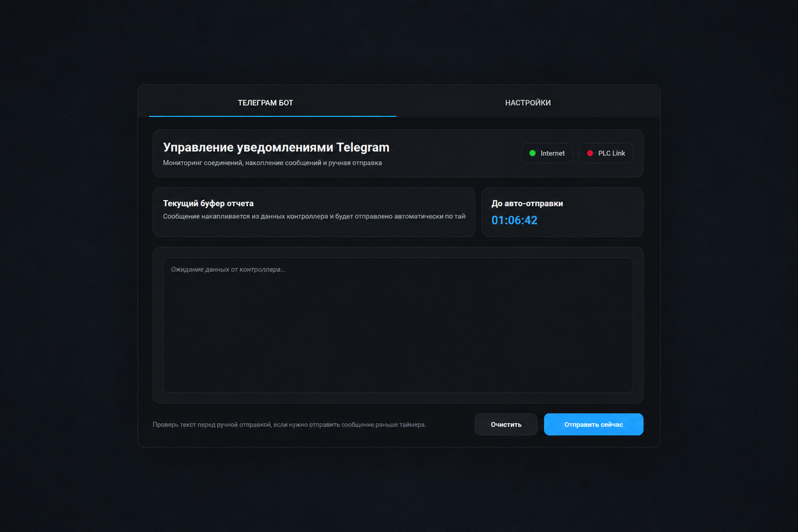The width and height of the screenshot is (798, 532).
Task: Clear the buffer with Очистить button
Action: (506, 424)
